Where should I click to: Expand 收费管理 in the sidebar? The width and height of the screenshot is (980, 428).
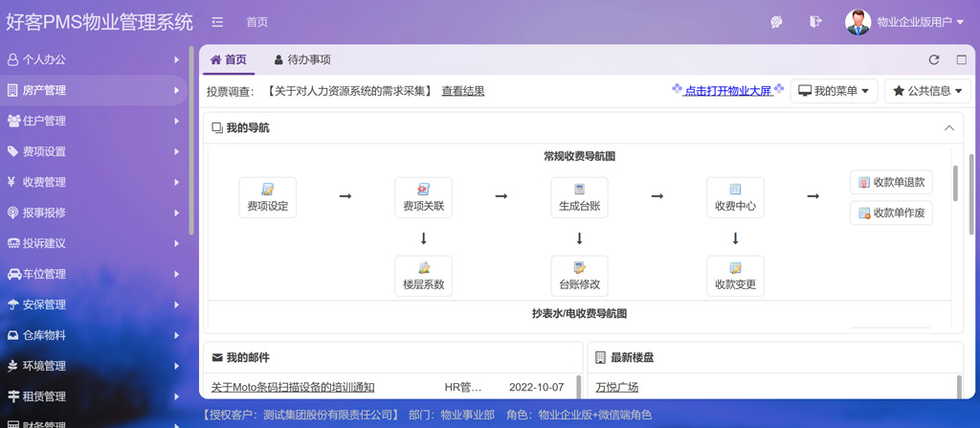tap(94, 182)
